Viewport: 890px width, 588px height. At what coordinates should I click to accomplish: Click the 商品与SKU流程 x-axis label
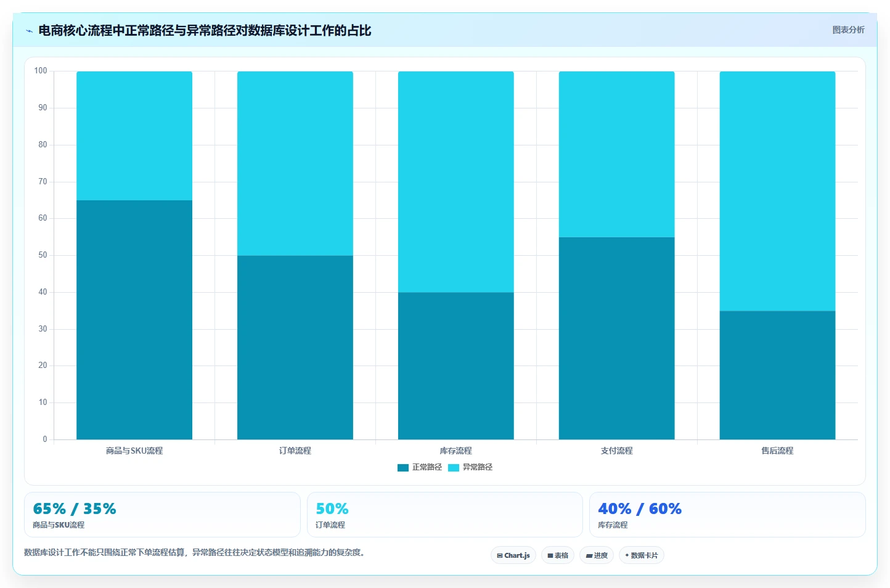134,451
